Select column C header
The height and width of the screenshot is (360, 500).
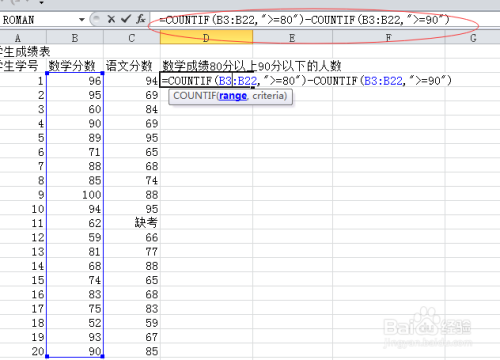(132, 38)
